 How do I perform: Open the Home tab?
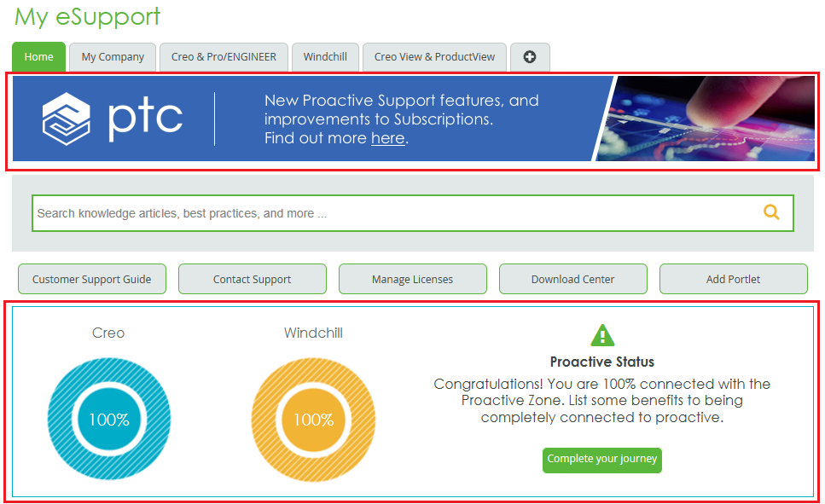coord(39,57)
